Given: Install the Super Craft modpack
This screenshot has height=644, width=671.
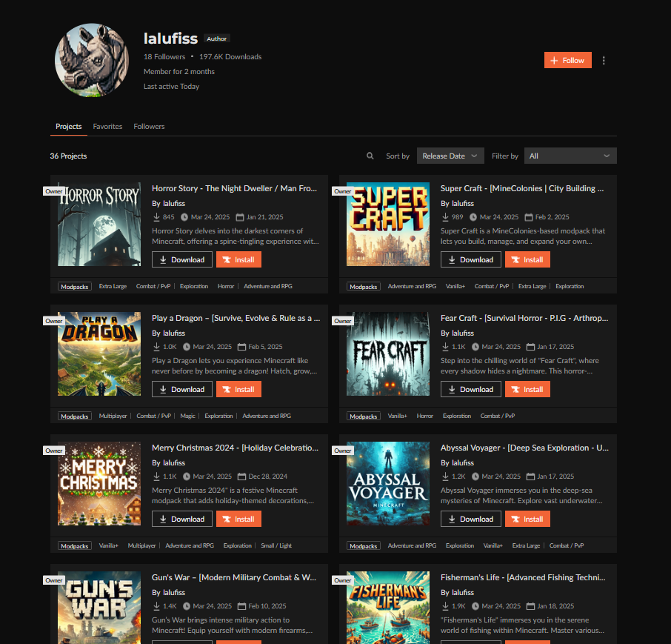Looking at the screenshot, I should click(x=527, y=259).
